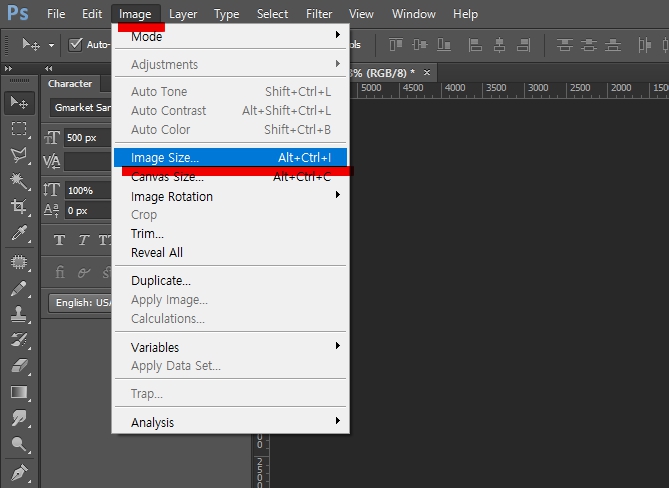The height and width of the screenshot is (488, 669).
Task: Collapse the Character panel with the double-arrow
Action: pos(49,68)
